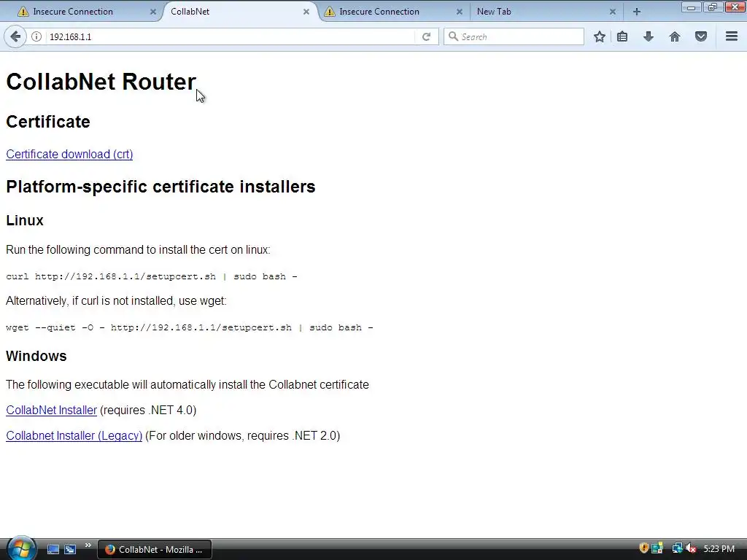Select the CollabNet tab
This screenshot has width=747, height=560.
click(239, 12)
